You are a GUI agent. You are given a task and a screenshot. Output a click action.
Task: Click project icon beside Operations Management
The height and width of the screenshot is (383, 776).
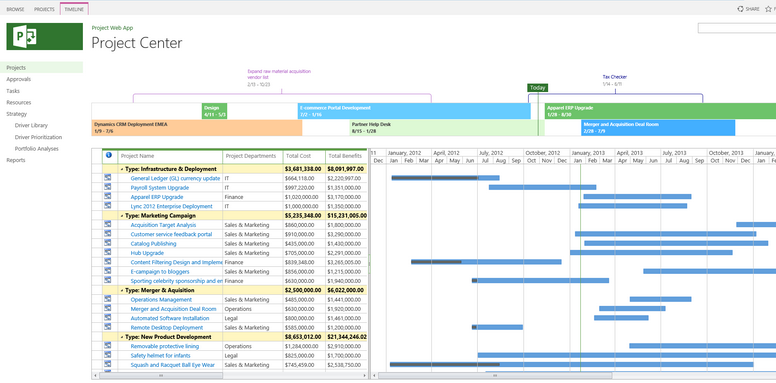(108, 299)
